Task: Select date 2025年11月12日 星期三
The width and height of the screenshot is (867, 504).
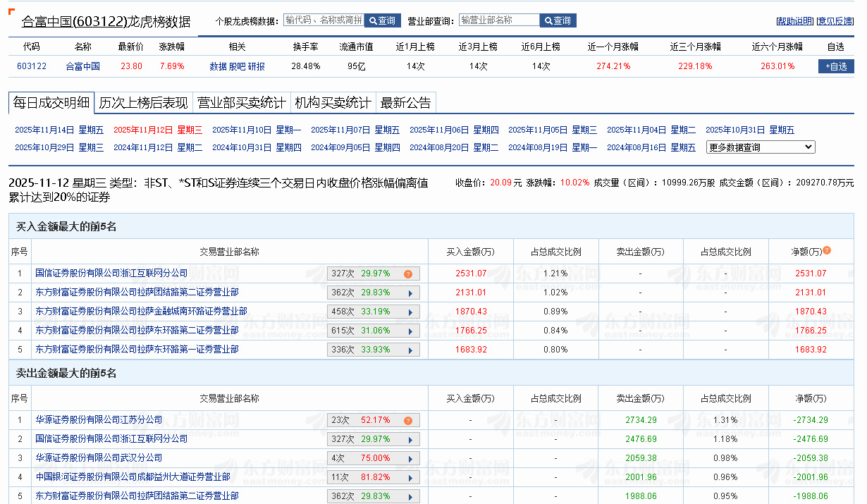Action: [x=158, y=130]
